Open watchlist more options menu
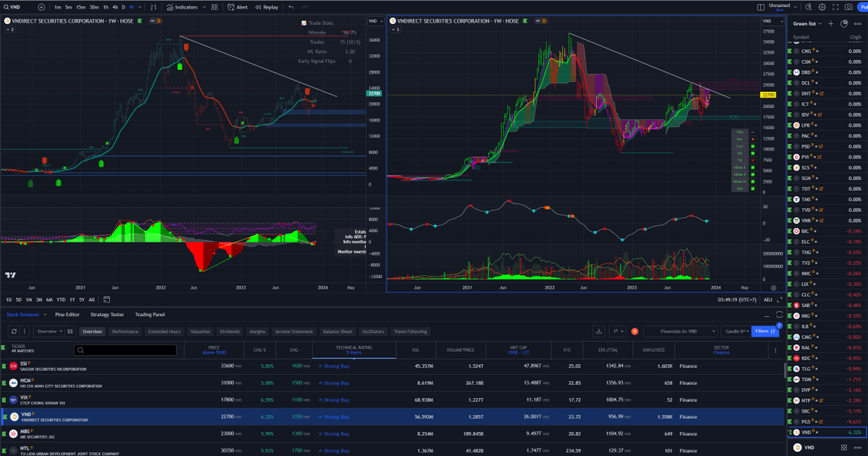The image size is (868, 456). (857, 23)
